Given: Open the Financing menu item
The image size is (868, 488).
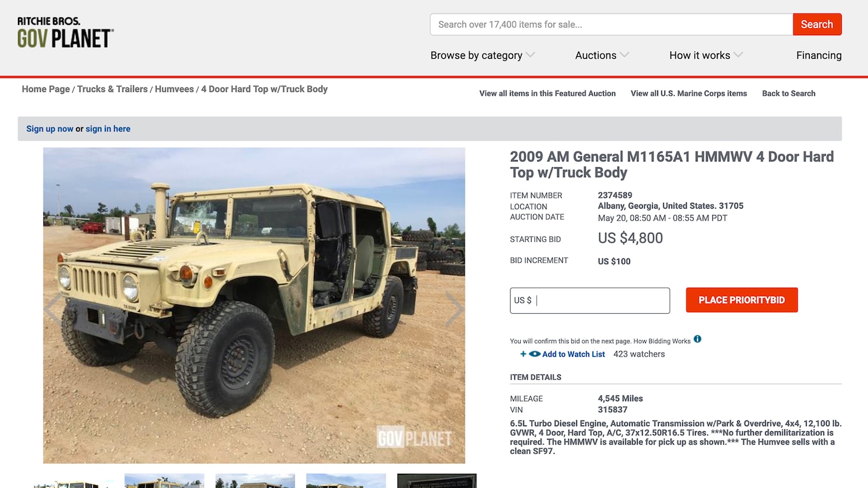Looking at the screenshot, I should [x=819, y=55].
